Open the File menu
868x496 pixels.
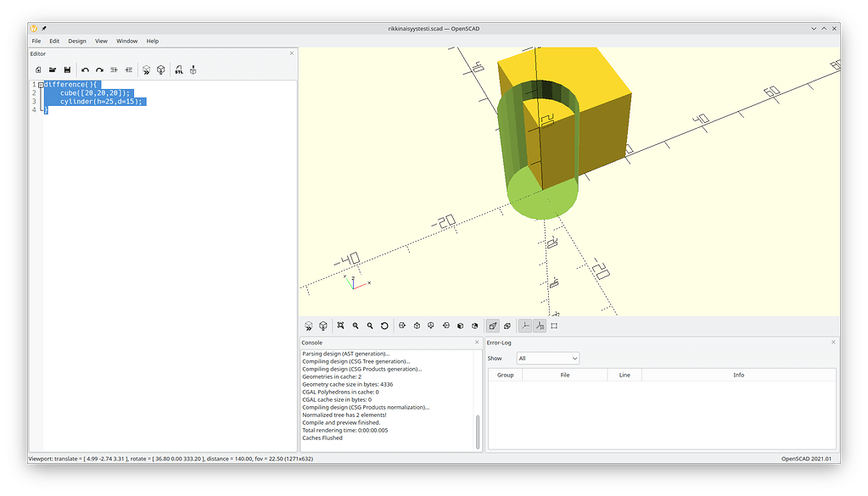coord(36,41)
